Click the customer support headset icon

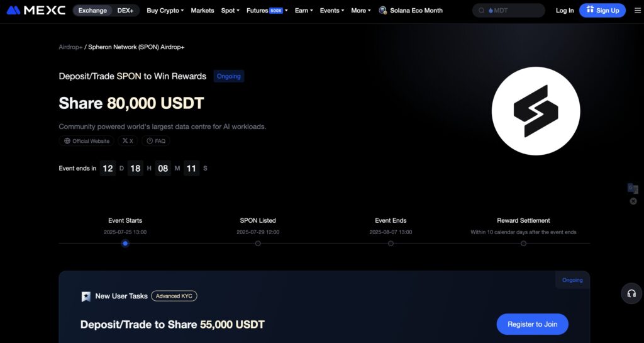point(631,293)
